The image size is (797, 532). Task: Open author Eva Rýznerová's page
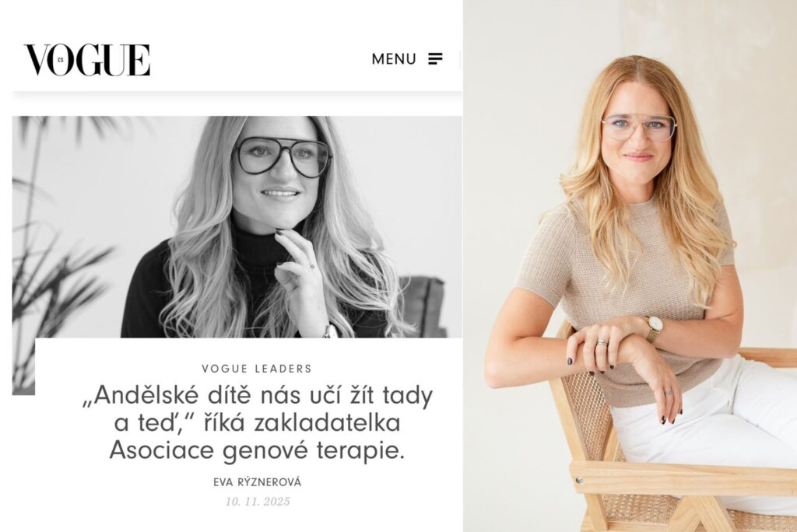257,481
